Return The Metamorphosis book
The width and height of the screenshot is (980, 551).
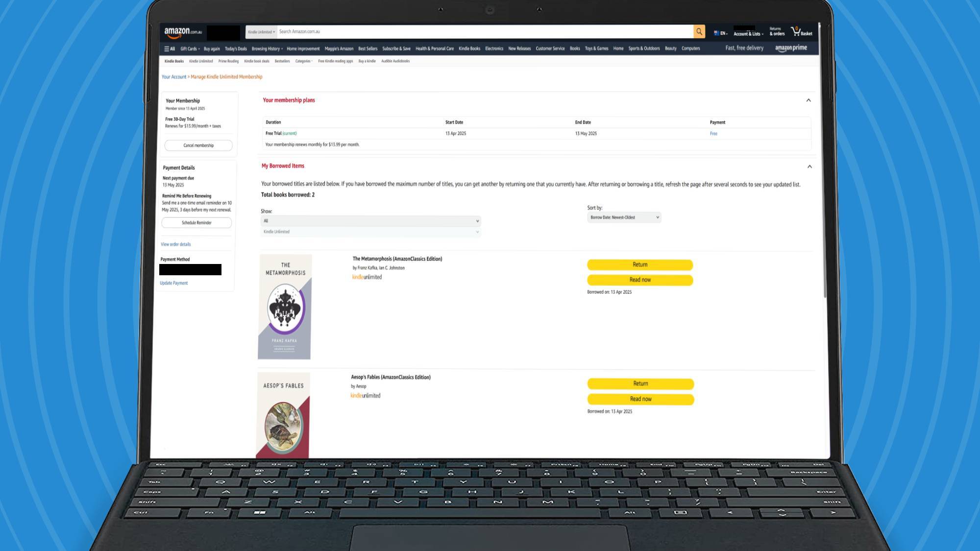click(640, 265)
